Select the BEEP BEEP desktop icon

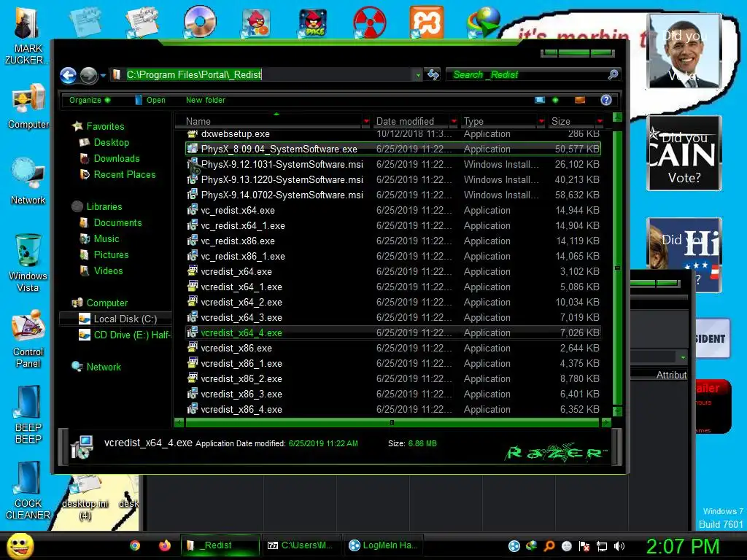pyautogui.click(x=28, y=414)
